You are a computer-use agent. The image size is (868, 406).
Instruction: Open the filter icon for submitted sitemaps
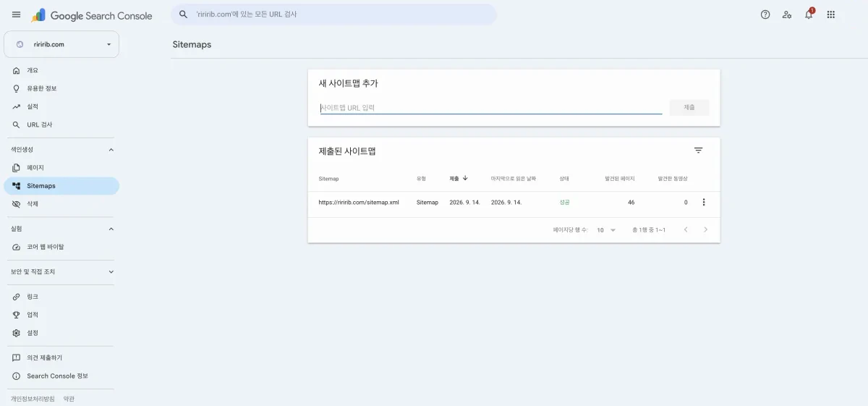[x=698, y=151]
